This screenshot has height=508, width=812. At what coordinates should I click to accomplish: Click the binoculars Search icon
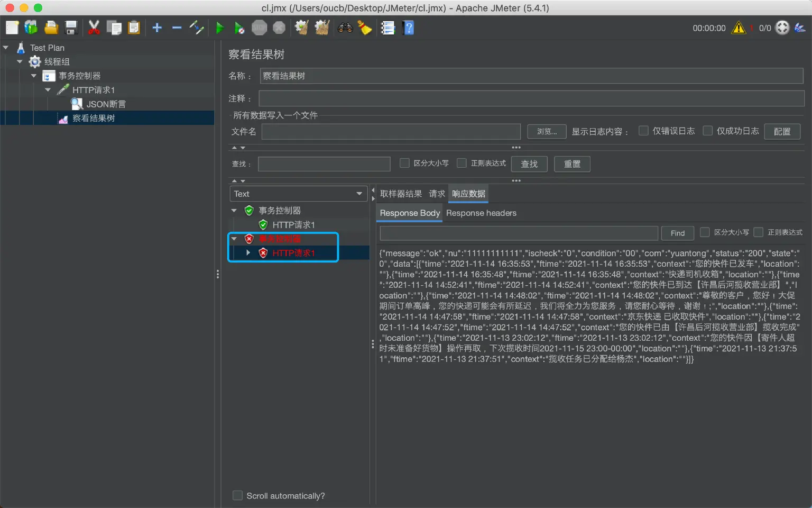pyautogui.click(x=345, y=28)
